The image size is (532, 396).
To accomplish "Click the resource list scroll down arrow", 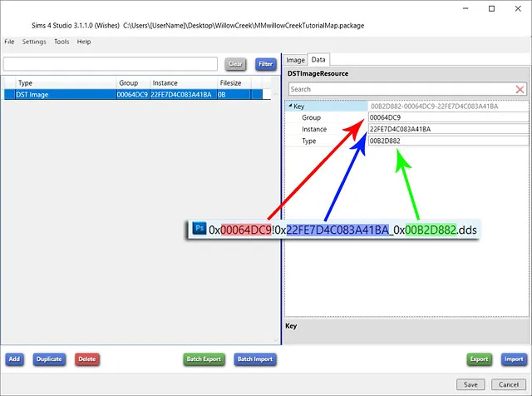I will click(275, 340).
